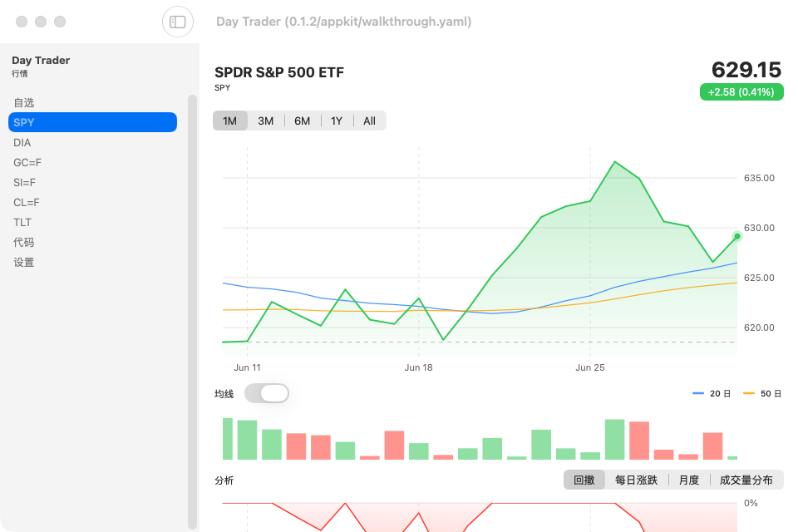Switch chart range to 1M
798x532 pixels.
pyautogui.click(x=230, y=121)
